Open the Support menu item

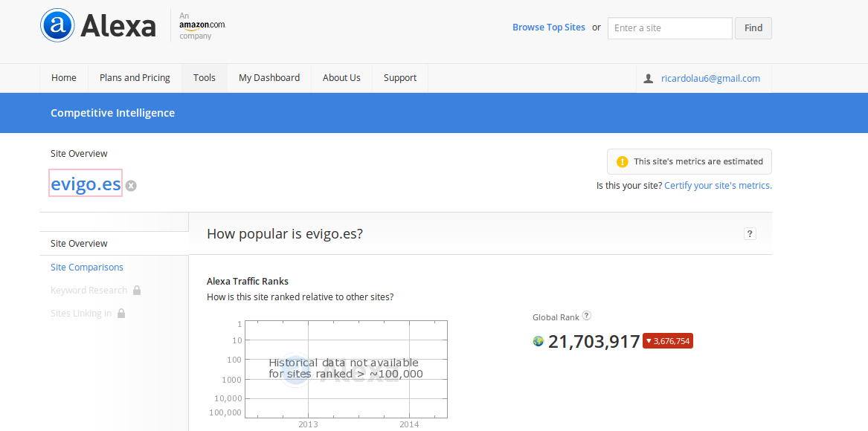tap(400, 78)
